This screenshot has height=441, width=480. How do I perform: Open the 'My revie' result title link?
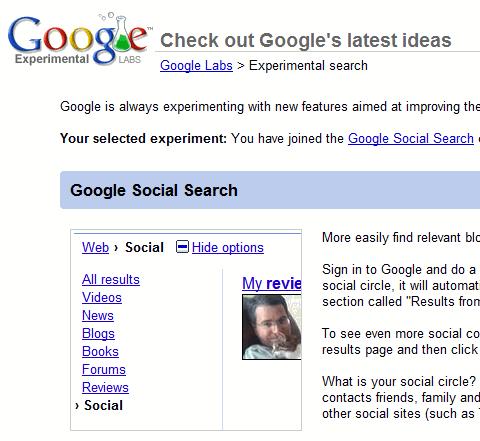tap(272, 283)
